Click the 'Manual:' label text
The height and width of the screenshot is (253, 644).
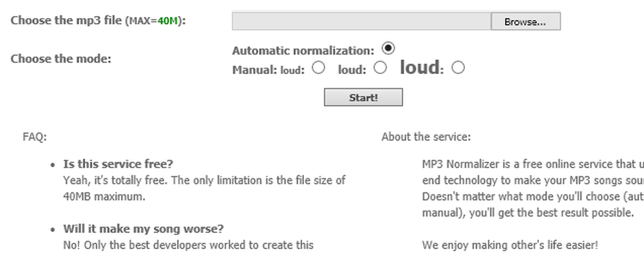click(x=254, y=70)
